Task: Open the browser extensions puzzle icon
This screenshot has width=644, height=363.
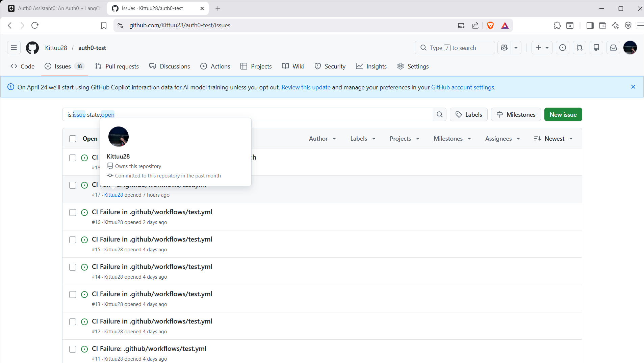Action: (x=557, y=25)
